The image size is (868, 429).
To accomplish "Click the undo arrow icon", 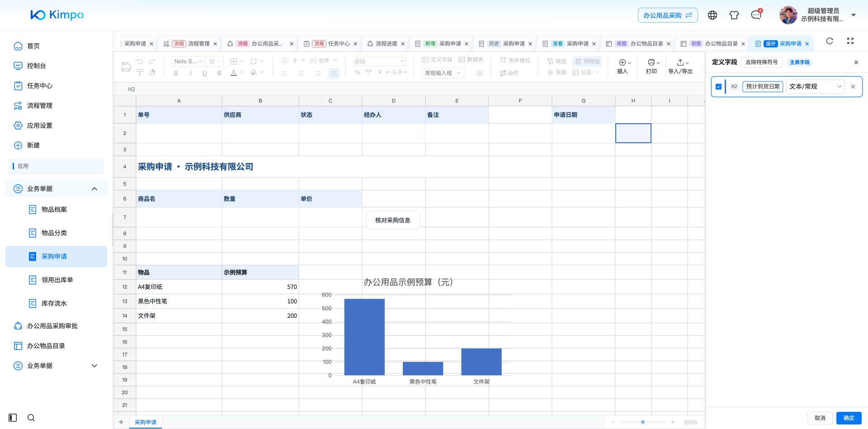I will 140,61.
